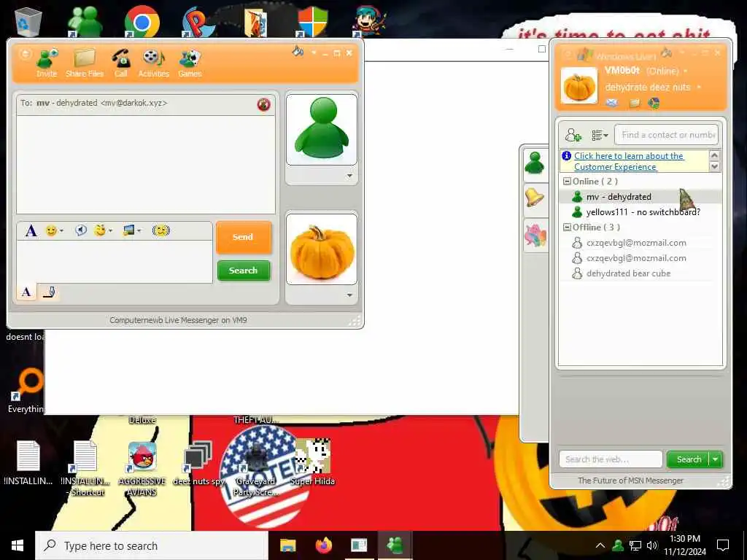Open the MSN Today globe icon
The height and width of the screenshot is (560, 747).
tap(654, 103)
